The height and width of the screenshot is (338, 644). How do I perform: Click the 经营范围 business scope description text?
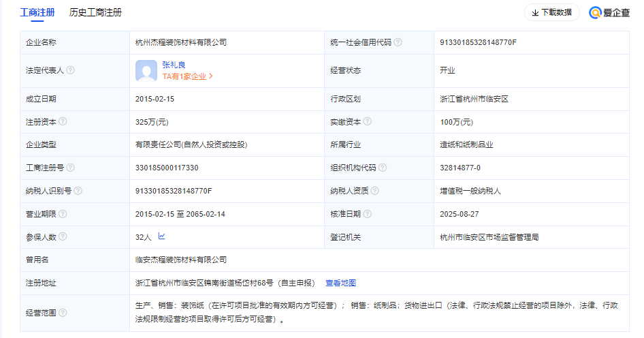pos(376,312)
